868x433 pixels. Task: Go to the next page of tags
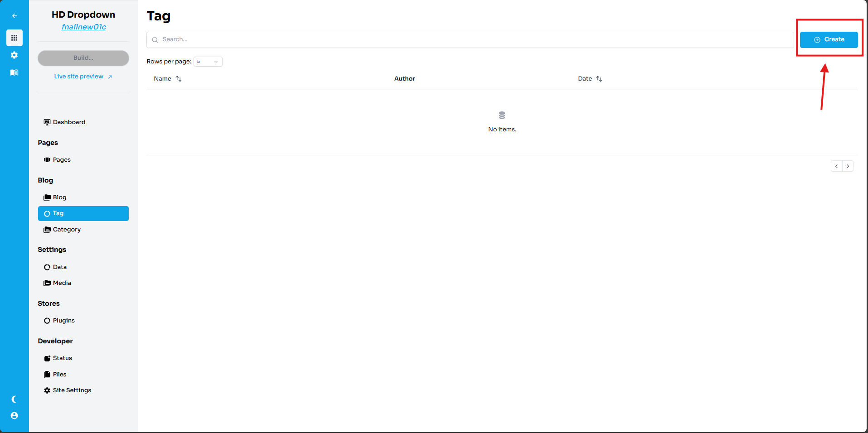[x=848, y=166]
